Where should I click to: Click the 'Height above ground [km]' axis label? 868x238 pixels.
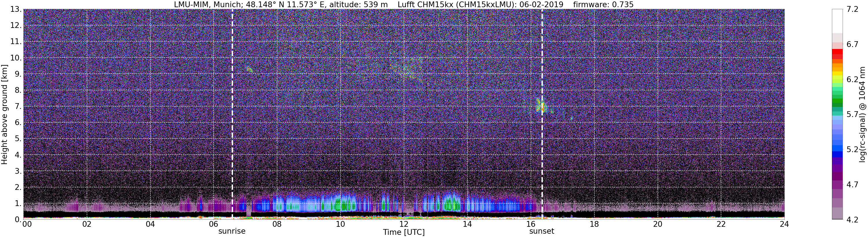coord(4,114)
